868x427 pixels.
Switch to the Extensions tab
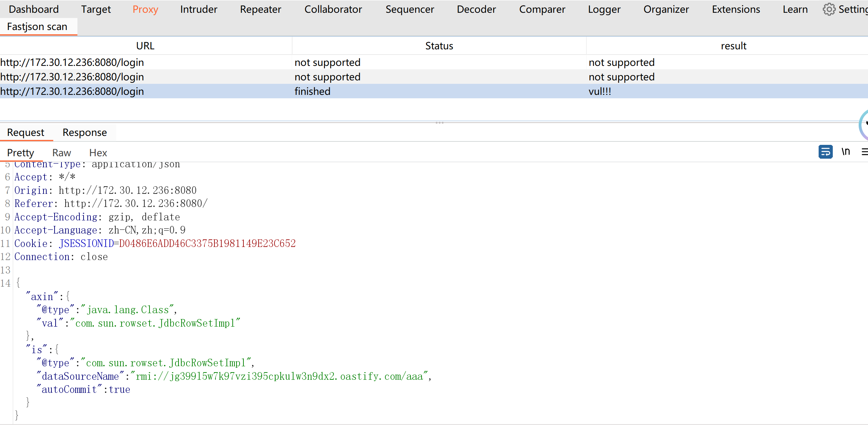pos(736,9)
